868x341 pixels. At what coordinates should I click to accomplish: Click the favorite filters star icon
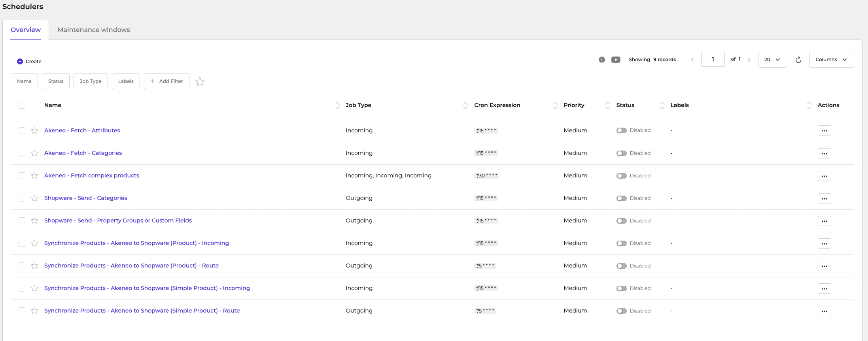[x=200, y=81]
